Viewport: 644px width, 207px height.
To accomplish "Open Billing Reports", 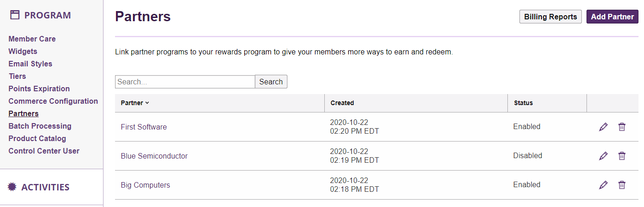I will click(550, 17).
